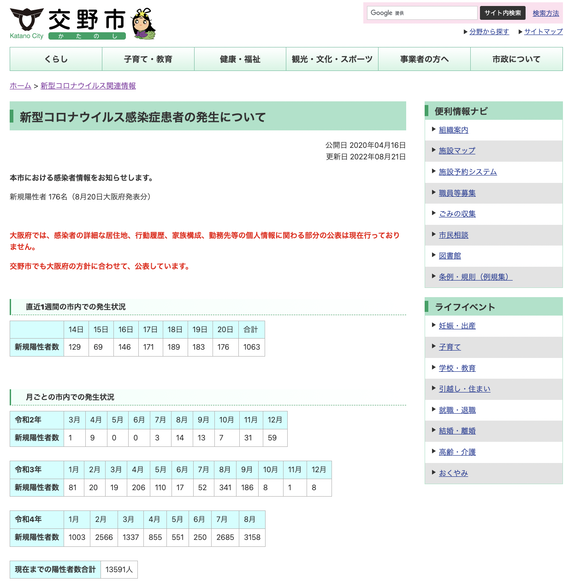Click the 令和3年 8月 value 341
Image resolution: width=580 pixels, height=586 pixels.
click(225, 487)
